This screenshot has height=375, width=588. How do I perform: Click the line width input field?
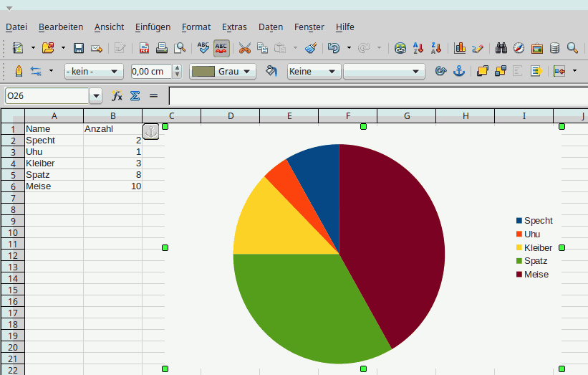[151, 72]
